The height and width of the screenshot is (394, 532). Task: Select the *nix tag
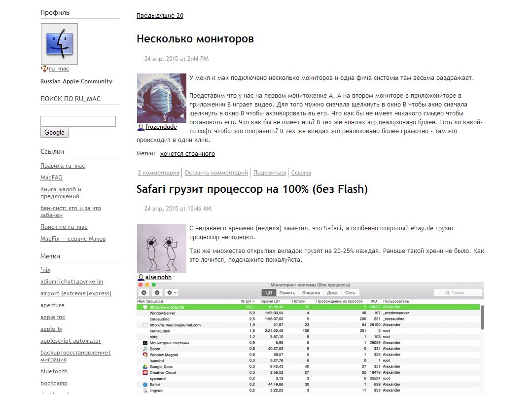tap(45, 270)
